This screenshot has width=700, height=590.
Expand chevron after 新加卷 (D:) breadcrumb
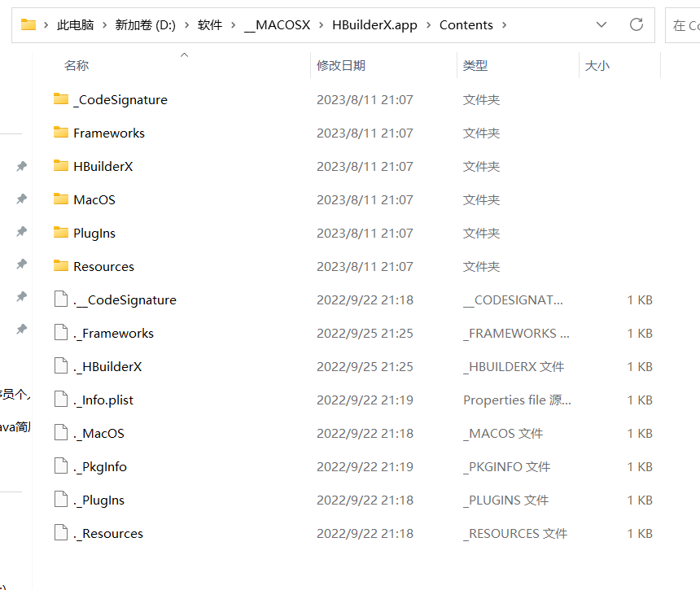click(187, 25)
